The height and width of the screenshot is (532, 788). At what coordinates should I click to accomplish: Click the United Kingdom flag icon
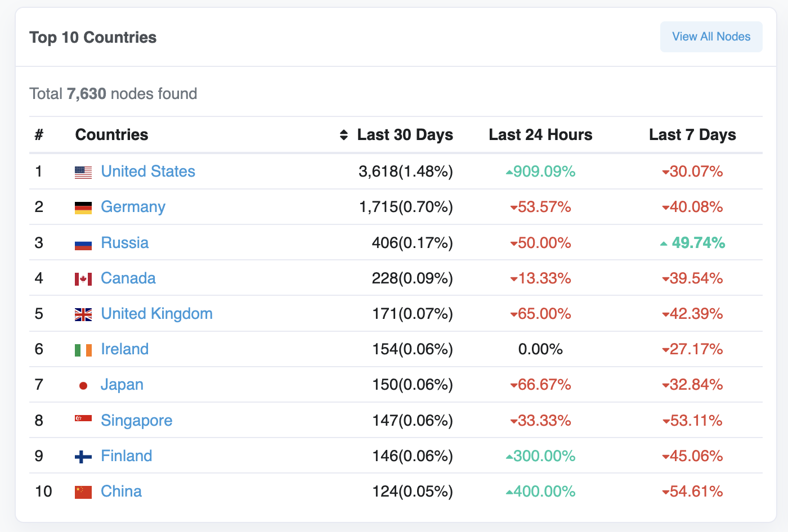(82, 314)
